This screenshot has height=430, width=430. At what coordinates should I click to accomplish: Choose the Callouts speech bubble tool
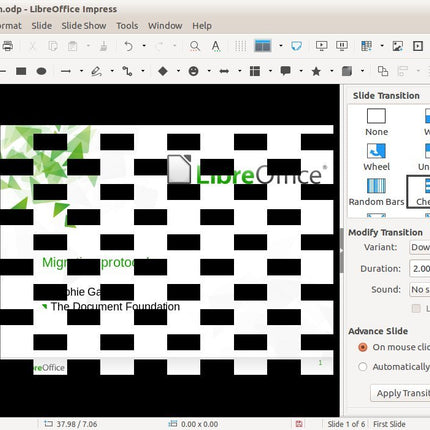click(285, 71)
